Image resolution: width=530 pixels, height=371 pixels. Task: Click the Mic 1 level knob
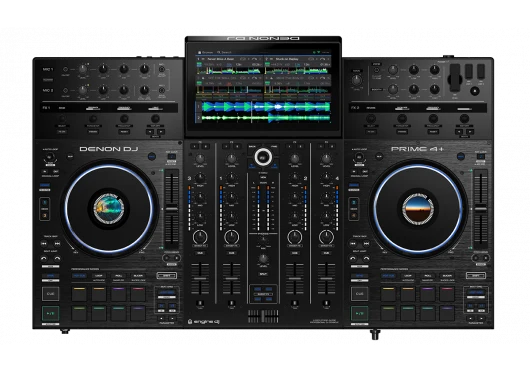pyautogui.click(x=82, y=69)
